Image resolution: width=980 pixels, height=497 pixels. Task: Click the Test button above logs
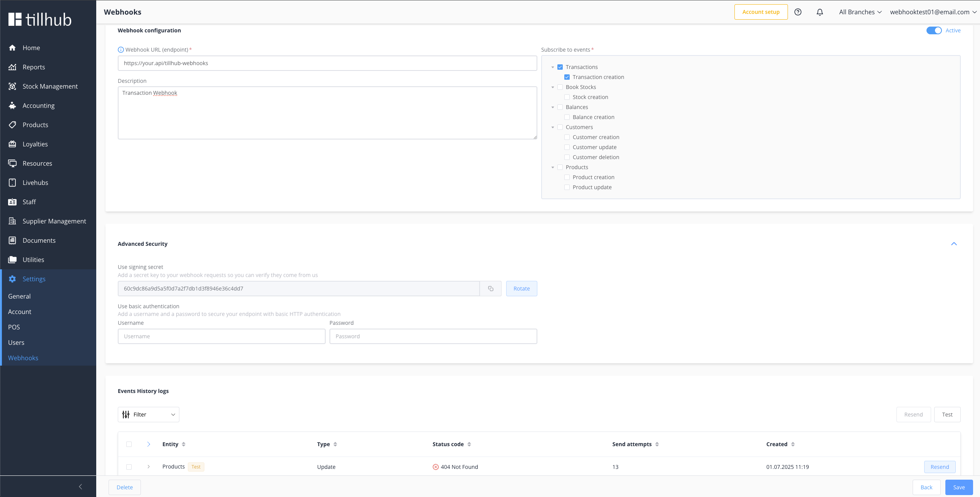947,415
